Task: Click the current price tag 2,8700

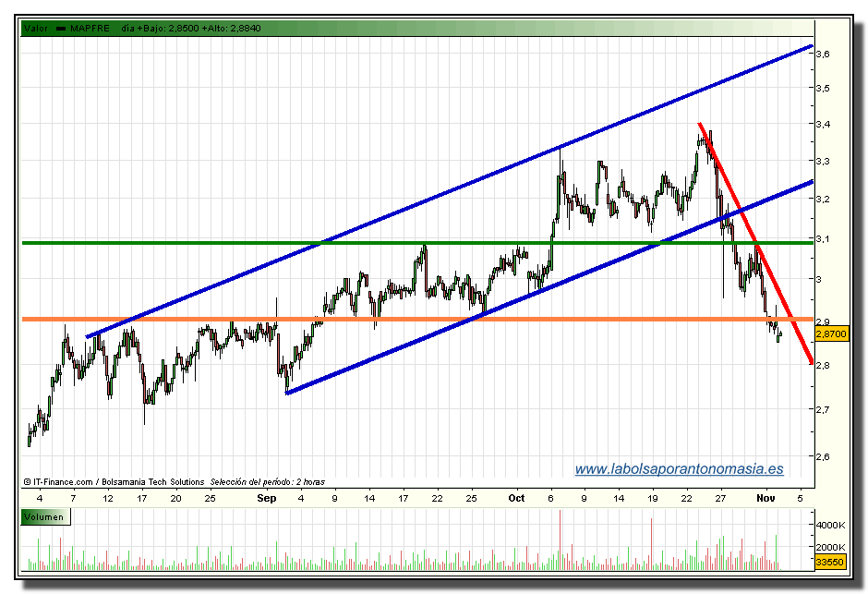Action: coord(831,333)
